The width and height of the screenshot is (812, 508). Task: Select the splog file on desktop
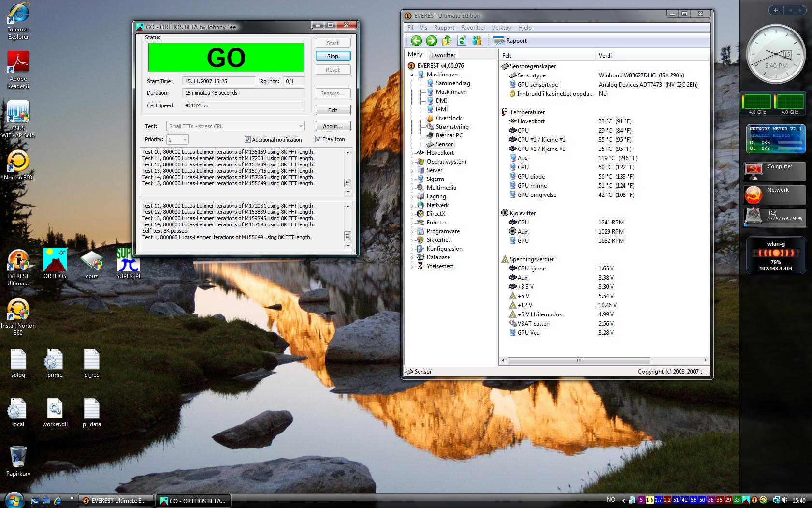(x=18, y=363)
